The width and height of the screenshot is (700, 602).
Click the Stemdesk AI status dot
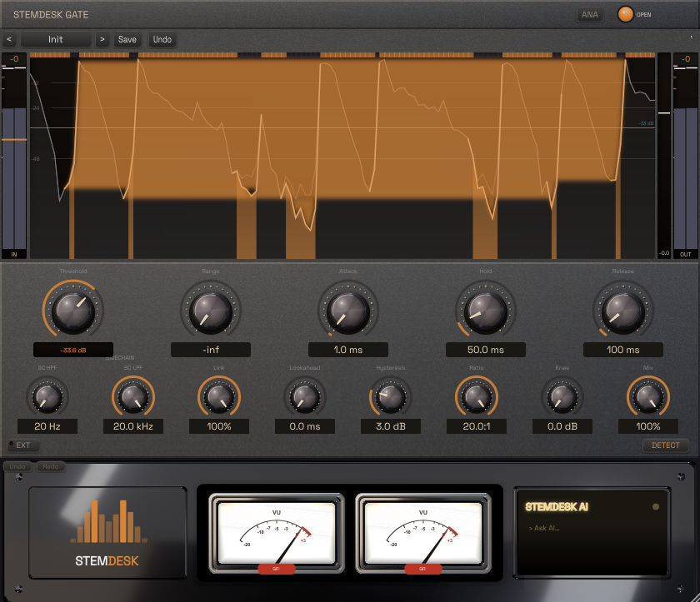pyautogui.click(x=655, y=506)
